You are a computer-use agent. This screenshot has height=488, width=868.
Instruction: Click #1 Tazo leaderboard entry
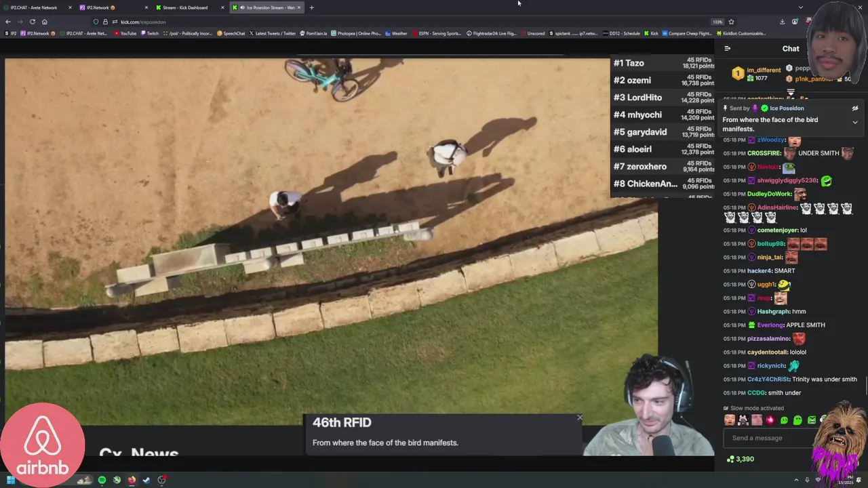click(x=663, y=63)
